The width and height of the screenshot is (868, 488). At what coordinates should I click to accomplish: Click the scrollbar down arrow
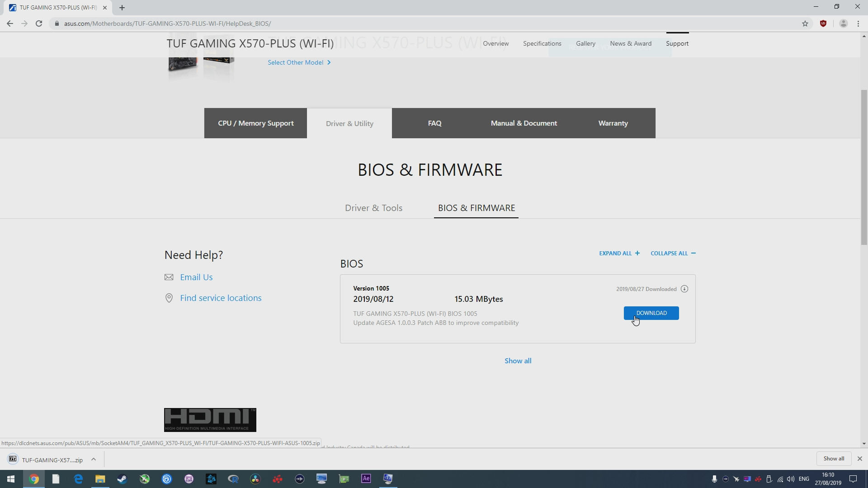(x=864, y=444)
